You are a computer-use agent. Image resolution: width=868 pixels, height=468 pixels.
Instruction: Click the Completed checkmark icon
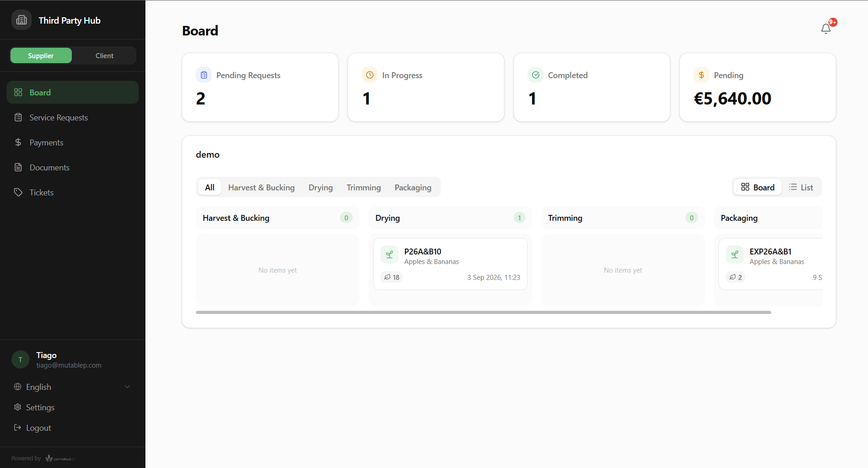coord(535,75)
